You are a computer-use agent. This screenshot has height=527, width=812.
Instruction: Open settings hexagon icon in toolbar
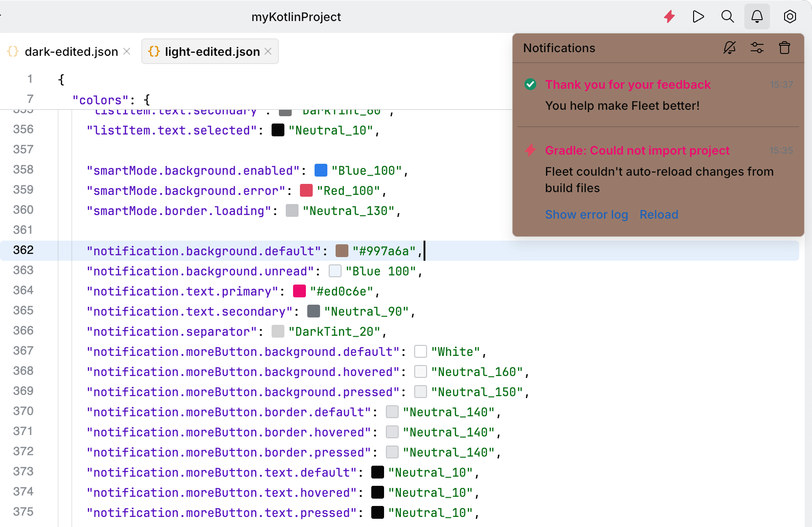pos(790,17)
